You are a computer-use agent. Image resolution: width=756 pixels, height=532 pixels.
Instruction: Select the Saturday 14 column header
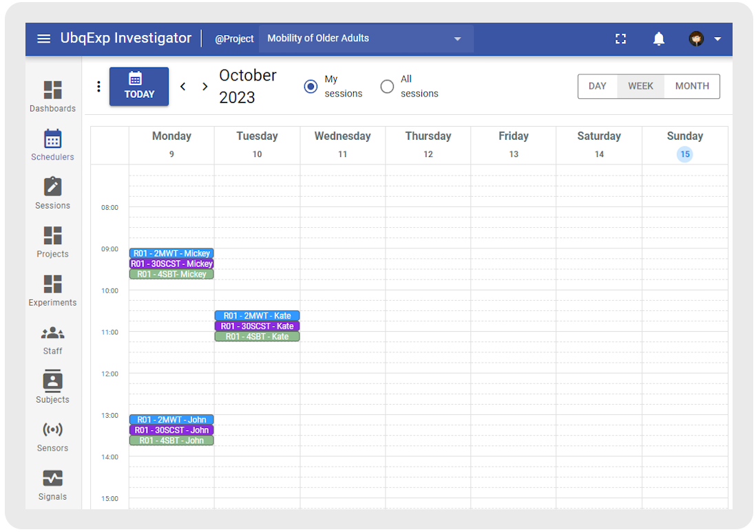599,145
